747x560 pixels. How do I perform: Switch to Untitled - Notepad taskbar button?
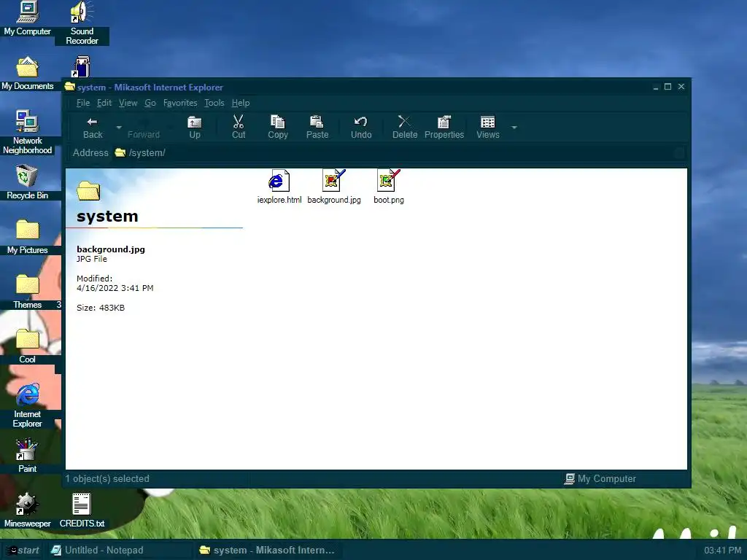coord(119,551)
